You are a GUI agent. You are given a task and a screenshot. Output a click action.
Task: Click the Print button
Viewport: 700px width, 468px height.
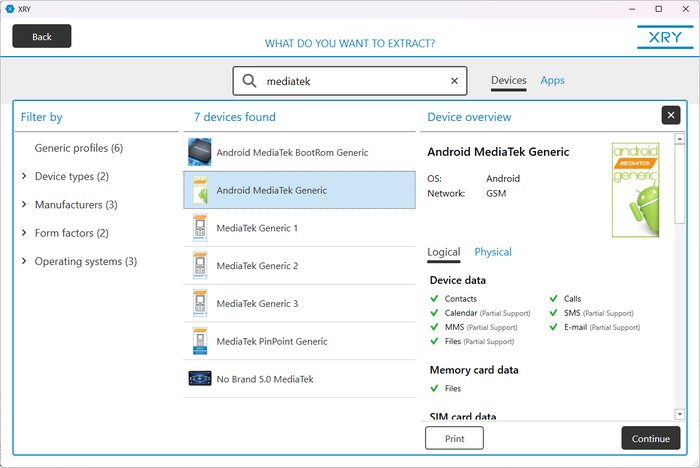[x=454, y=438]
